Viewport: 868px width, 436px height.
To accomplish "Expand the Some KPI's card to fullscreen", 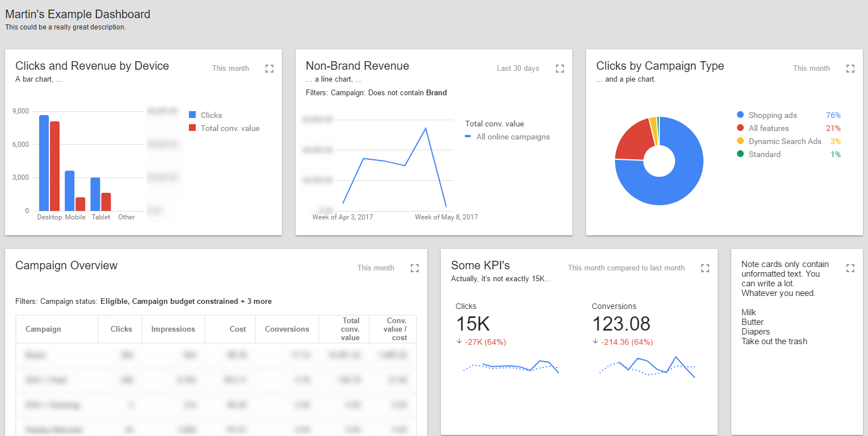I will [x=705, y=268].
